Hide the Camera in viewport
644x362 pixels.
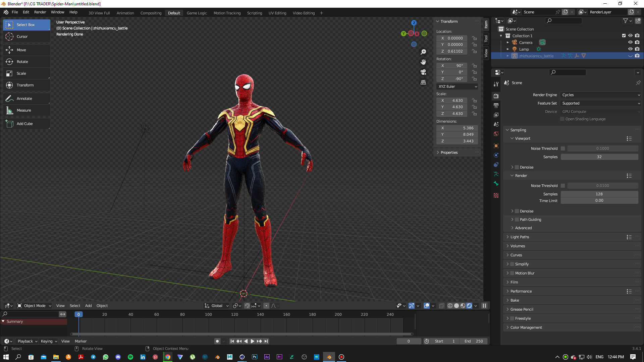pyautogui.click(x=630, y=43)
